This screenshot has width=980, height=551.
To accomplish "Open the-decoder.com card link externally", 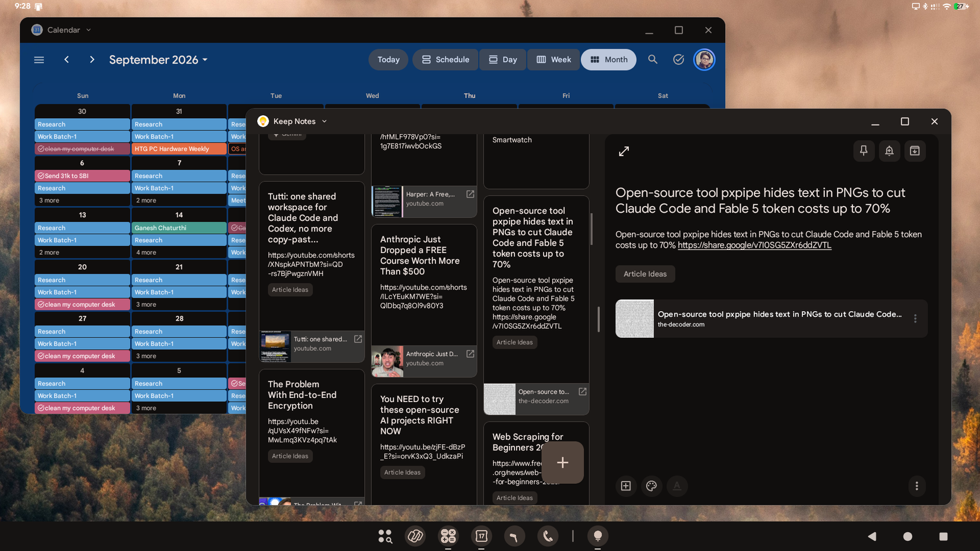I will coord(582,392).
